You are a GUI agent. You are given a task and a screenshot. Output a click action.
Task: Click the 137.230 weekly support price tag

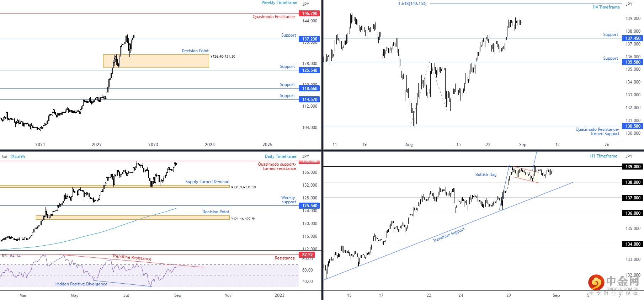[x=309, y=39]
